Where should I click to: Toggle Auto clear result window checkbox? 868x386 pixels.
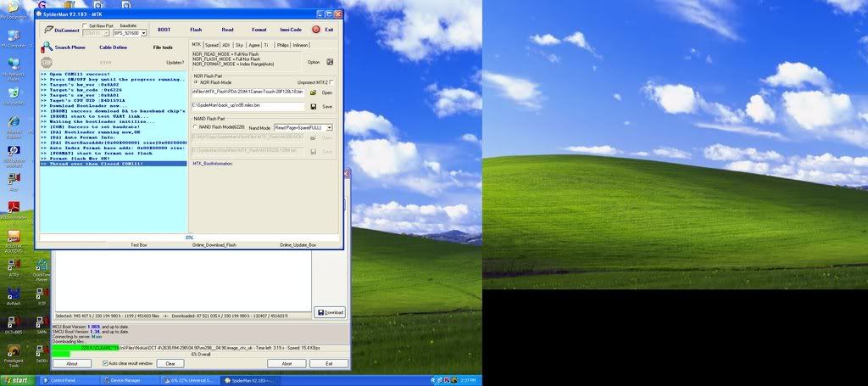(x=105, y=363)
